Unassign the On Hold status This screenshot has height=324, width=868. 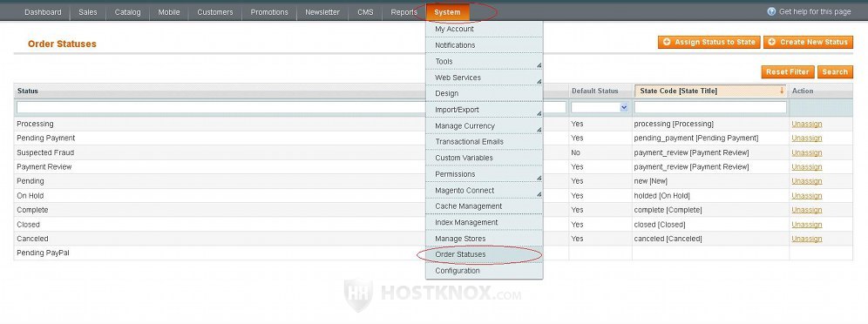(x=806, y=196)
